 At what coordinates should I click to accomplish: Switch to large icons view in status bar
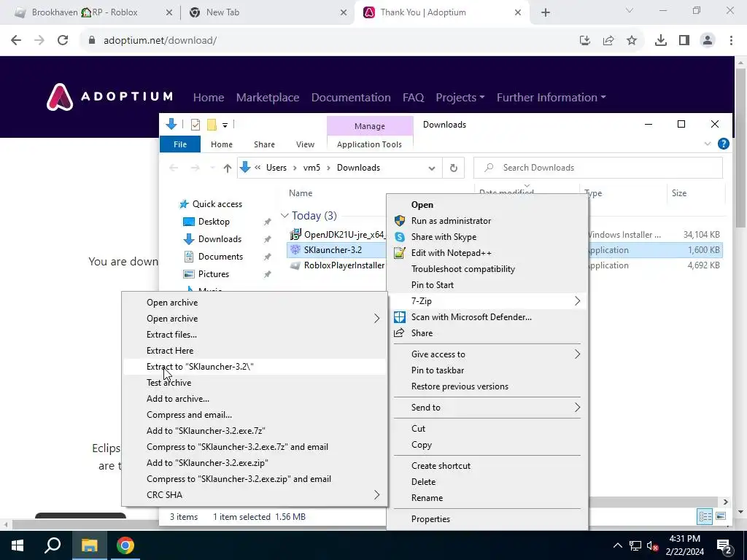[x=721, y=516]
